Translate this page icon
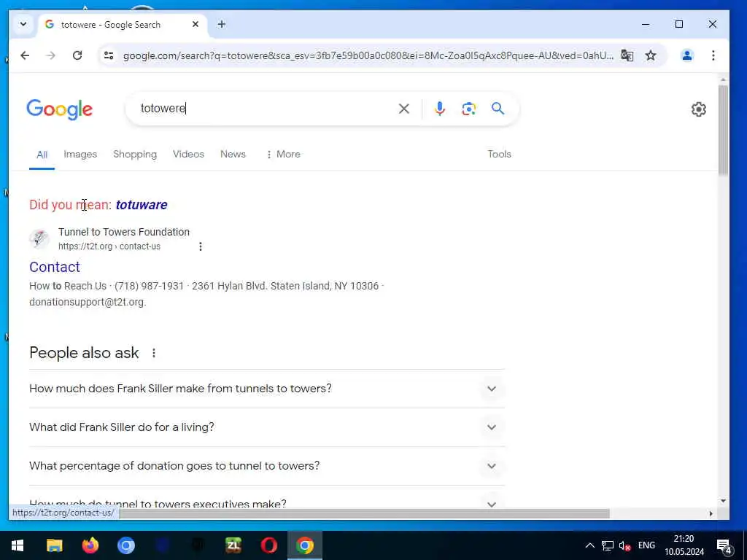 (627, 55)
